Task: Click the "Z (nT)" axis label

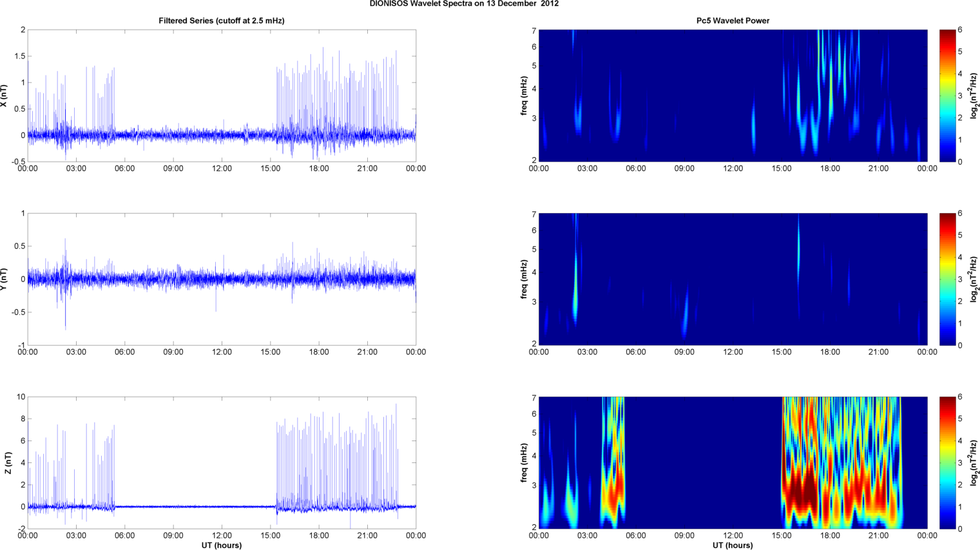Action: click(8, 462)
